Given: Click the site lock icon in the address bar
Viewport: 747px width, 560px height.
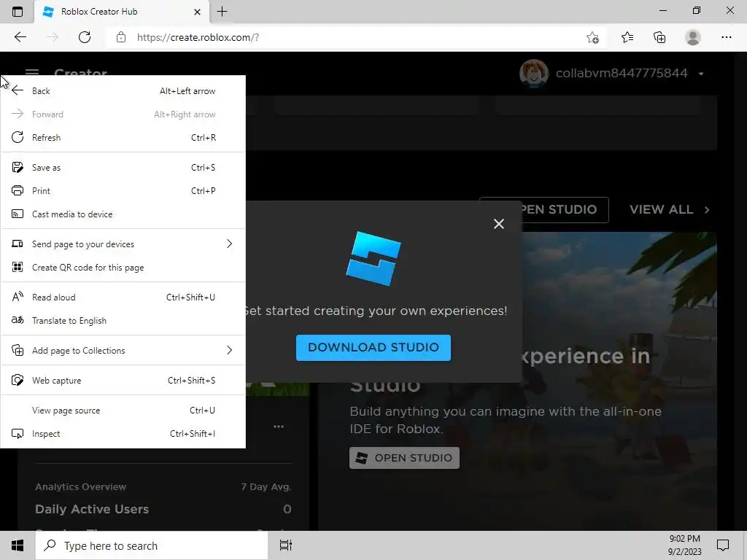Looking at the screenshot, I should click(121, 37).
